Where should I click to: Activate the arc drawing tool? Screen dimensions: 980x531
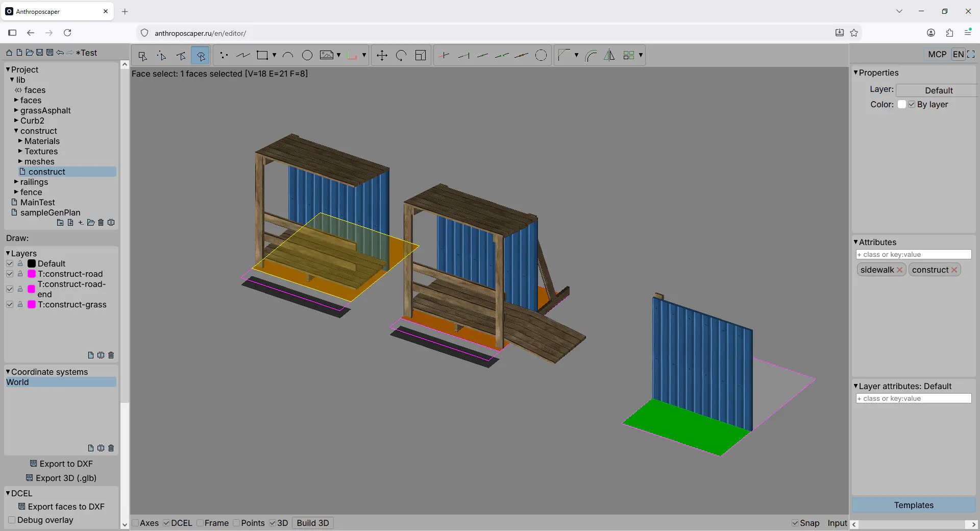[x=288, y=55]
